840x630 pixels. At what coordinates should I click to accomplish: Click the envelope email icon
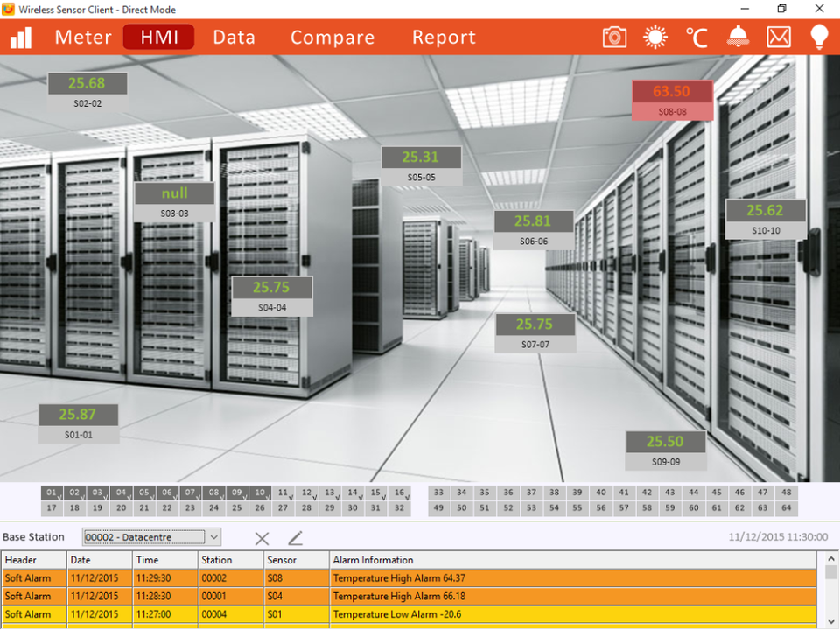[x=778, y=37]
